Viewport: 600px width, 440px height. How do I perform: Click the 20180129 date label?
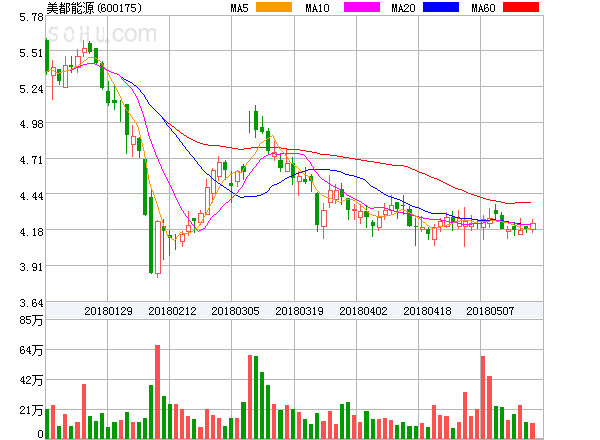(x=108, y=311)
